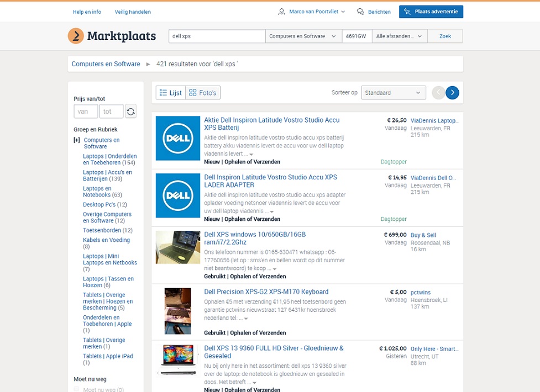540x392 pixels.
Task: Open seller pctwins profile
Action: pyautogui.click(x=421, y=292)
